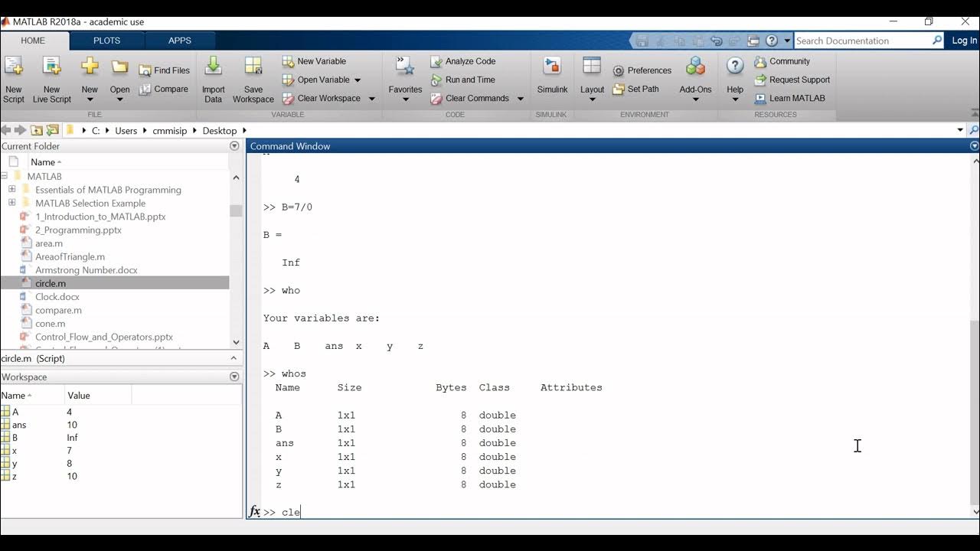The height and width of the screenshot is (551, 980).
Task: Click the undo icon in quick access toolbar
Action: pos(717,41)
